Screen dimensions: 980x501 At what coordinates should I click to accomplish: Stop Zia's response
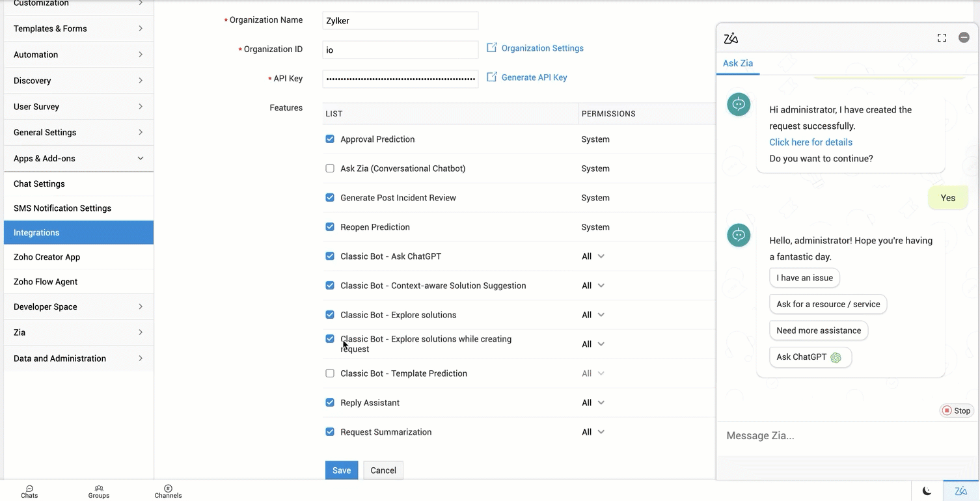point(957,411)
